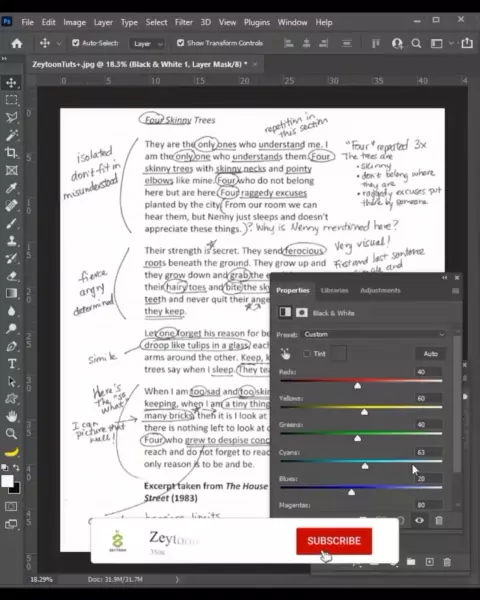Viewport: 480px width, 600px height.
Task: Open the Window menu
Action: click(x=292, y=22)
